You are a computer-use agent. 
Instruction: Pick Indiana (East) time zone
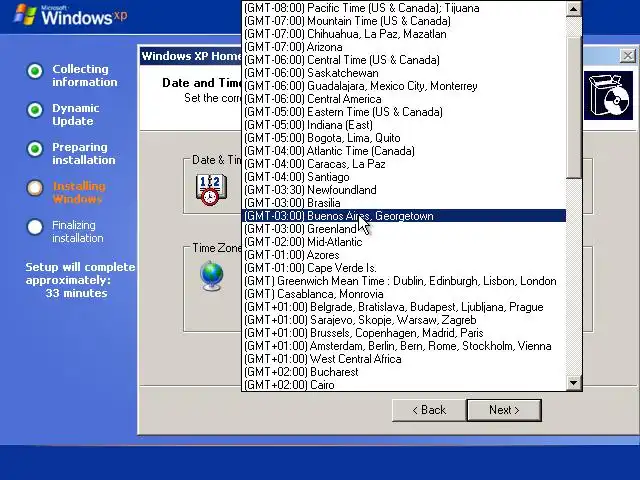(404, 125)
